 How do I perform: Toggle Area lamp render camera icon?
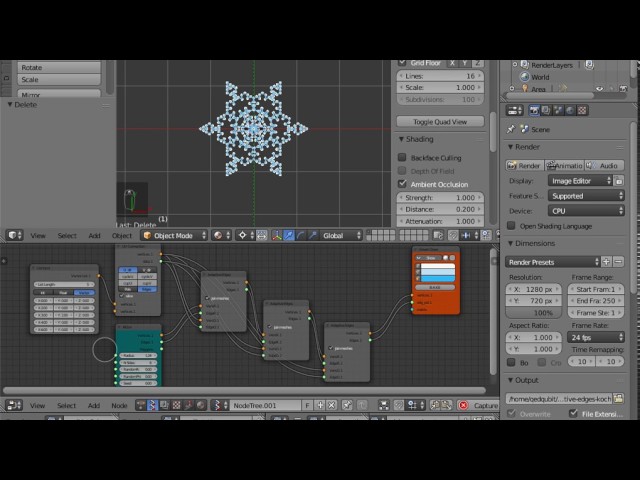pos(623,89)
